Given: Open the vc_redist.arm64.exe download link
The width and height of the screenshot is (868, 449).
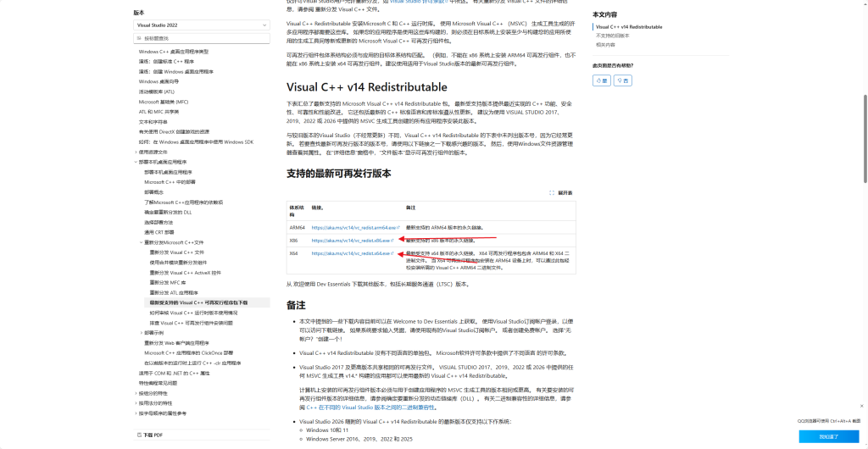Looking at the screenshot, I should coord(353,228).
